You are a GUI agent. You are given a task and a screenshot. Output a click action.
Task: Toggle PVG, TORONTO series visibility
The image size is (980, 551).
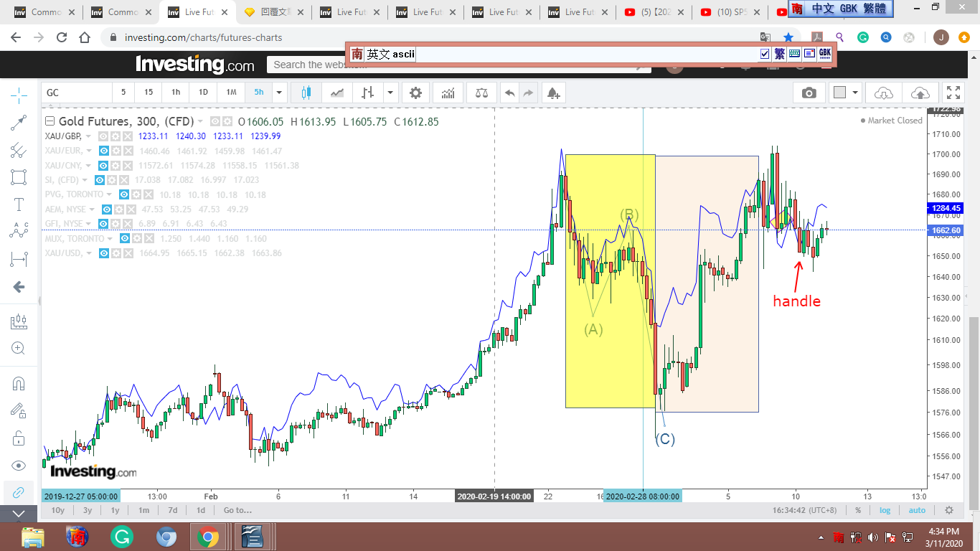[x=124, y=195]
